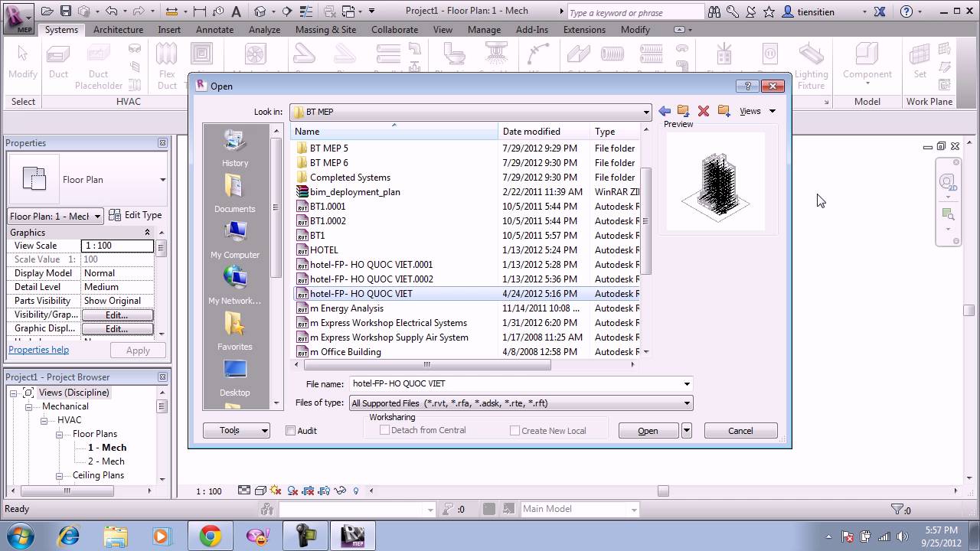Click the Cancel button in the dialog
Image resolution: width=980 pixels, height=551 pixels.
pyautogui.click(x=740, y=431)
